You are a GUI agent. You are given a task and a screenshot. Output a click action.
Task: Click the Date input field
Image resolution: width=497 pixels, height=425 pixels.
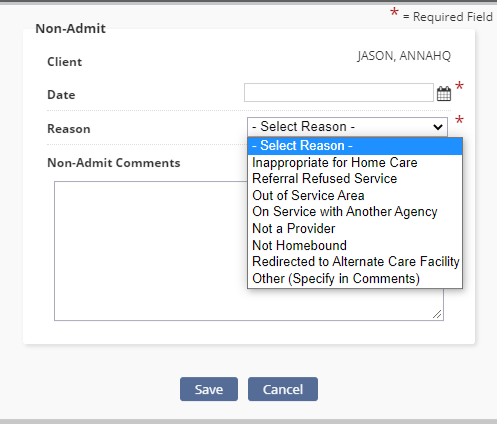(339, 93)
